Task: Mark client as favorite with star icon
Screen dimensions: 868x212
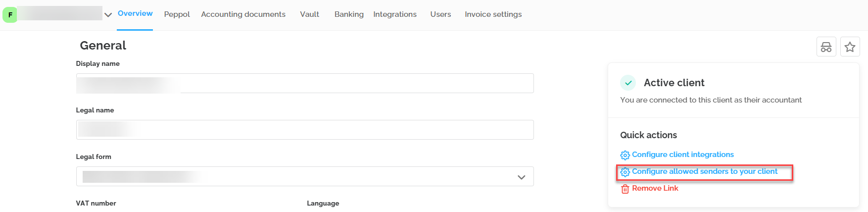Action: (850, 47)
